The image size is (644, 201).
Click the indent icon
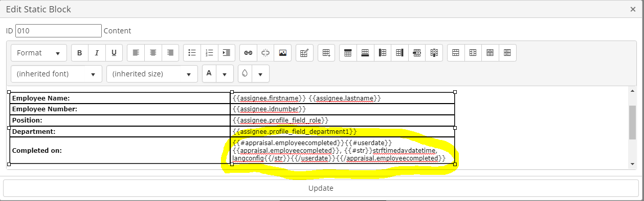click(x=227, y=53)
